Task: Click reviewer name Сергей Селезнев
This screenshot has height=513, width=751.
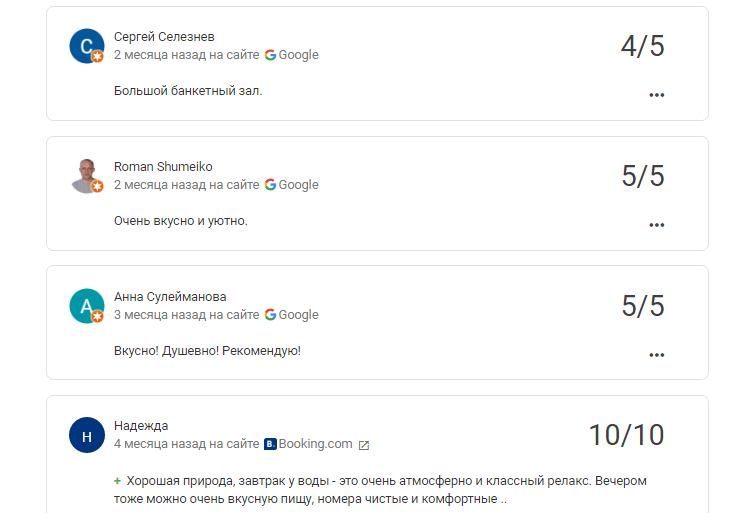Action: click(x=164, y=37)
